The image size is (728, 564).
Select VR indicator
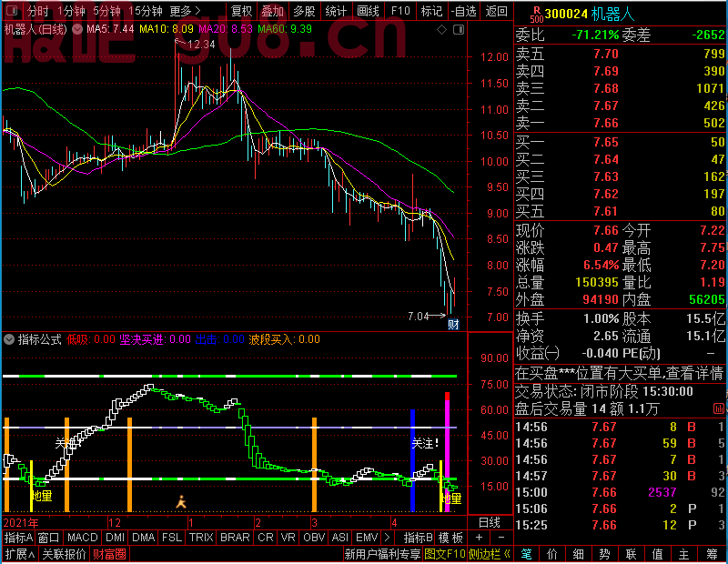288,538
